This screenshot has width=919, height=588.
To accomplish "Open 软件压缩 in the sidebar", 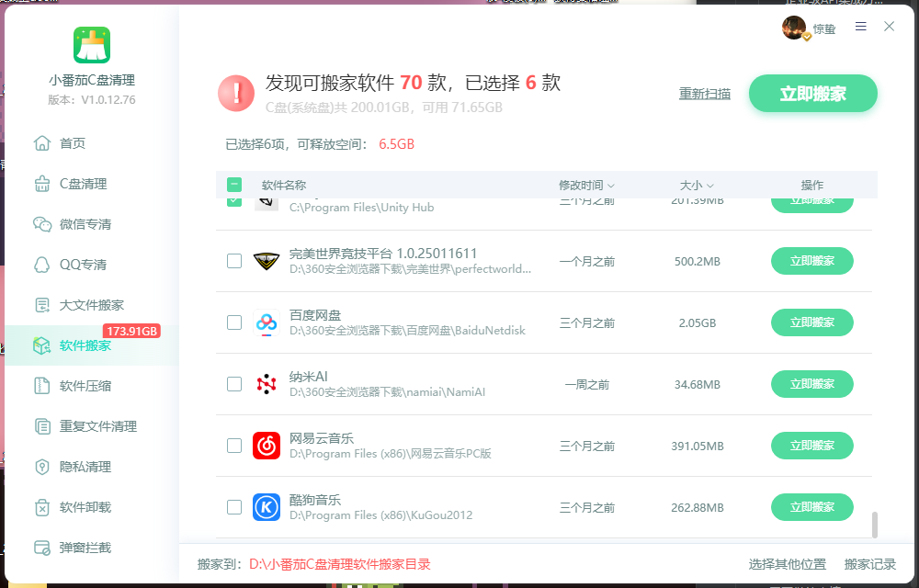I will tap(92, 385).
